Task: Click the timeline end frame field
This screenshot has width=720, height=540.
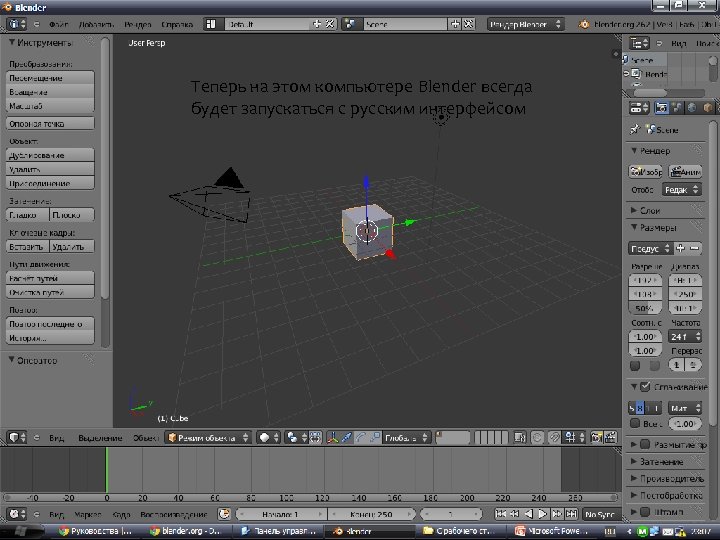Action: tap(372, 514)
